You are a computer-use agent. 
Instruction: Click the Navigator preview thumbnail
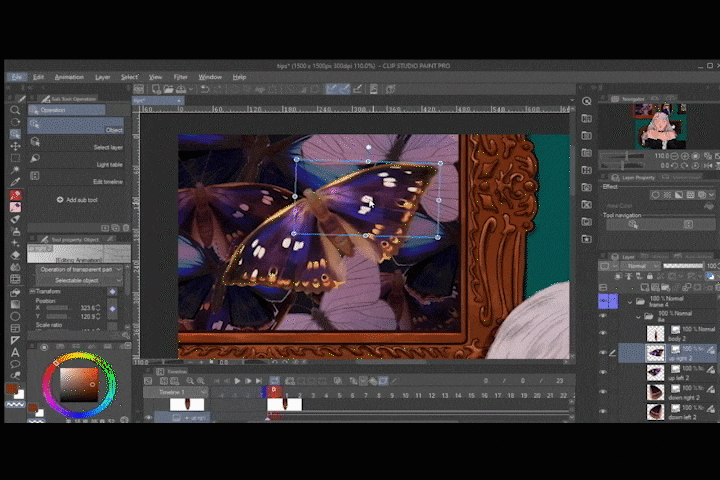pos(660,125)
